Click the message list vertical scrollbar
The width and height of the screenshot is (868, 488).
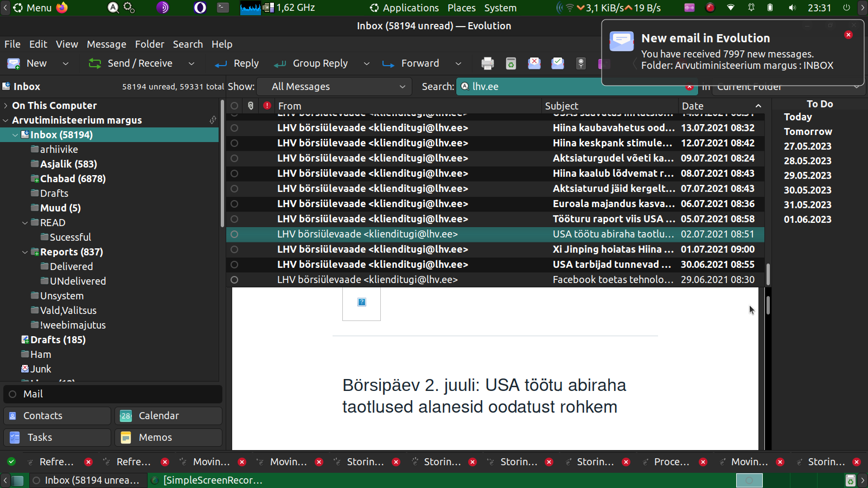click(768, 274)
